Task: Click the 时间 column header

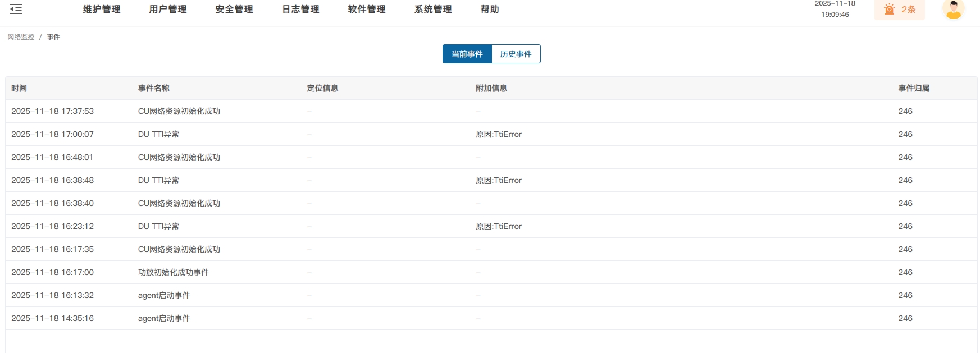Action: tap(19, 88)
